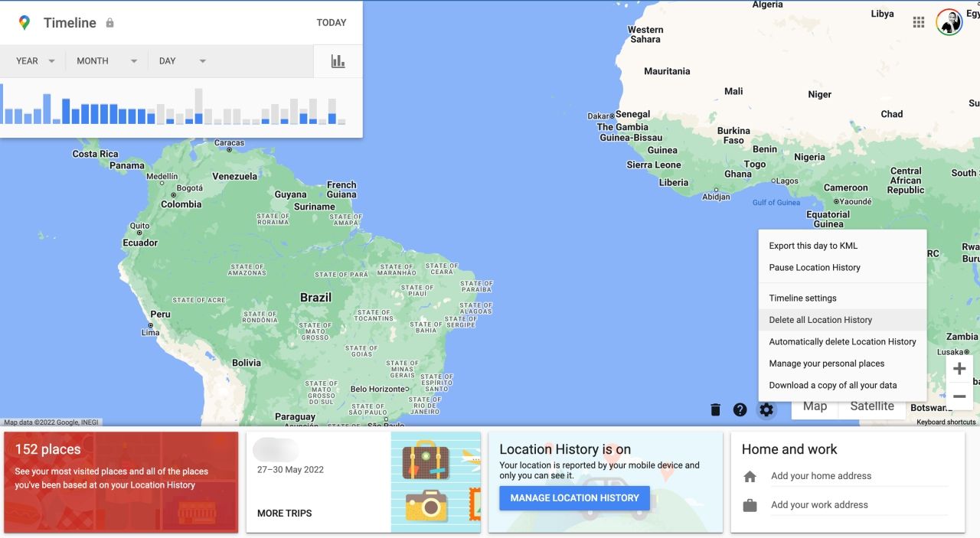This screenshot has width=980, height=538.
Task: Click the Home and work heading
Action: coord(789,450)
